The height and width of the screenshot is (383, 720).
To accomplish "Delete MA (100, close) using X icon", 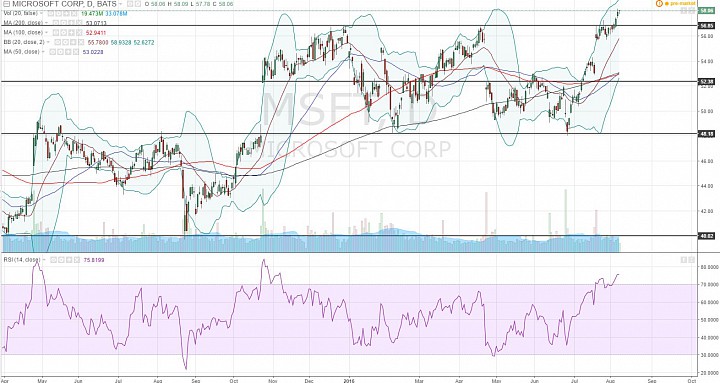I will (x=79, y=33).
